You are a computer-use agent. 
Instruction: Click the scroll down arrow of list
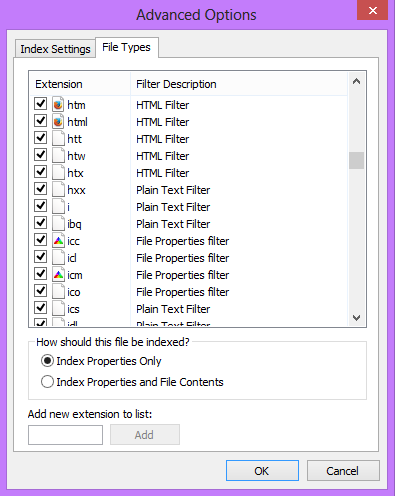coord(356,318)
